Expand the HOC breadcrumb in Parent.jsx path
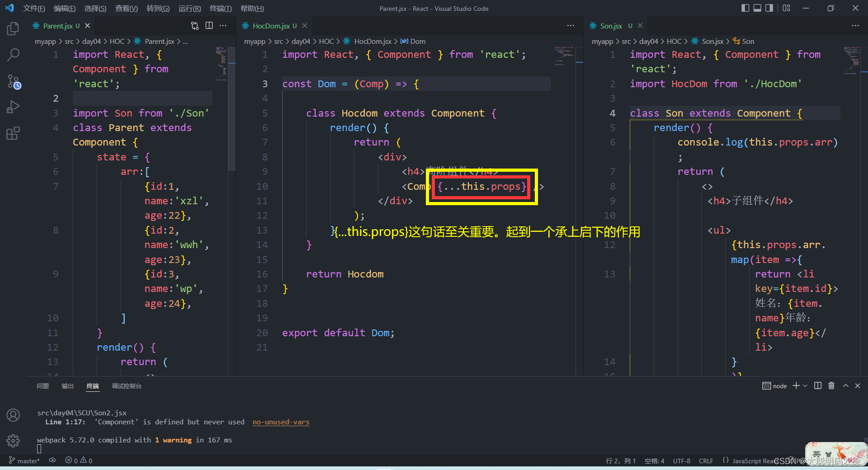Viewport: 868px width, 470px height. click(x=117, y=41)
